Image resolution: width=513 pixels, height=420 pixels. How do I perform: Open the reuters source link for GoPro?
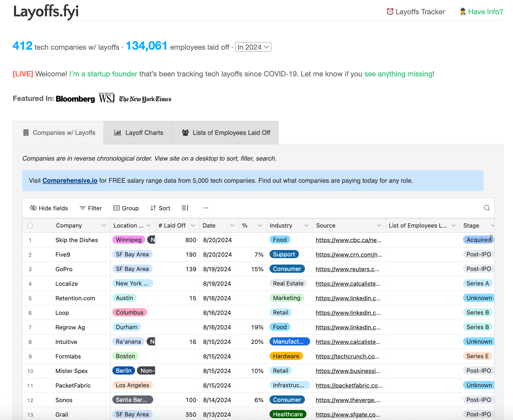[347, 269]
